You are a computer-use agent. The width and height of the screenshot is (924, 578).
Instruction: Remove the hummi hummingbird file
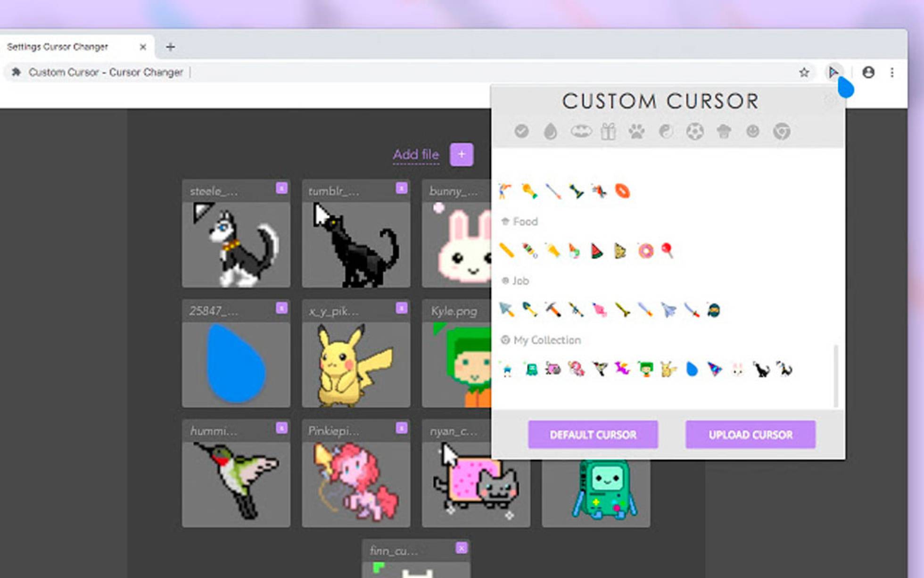click(281, 428)
